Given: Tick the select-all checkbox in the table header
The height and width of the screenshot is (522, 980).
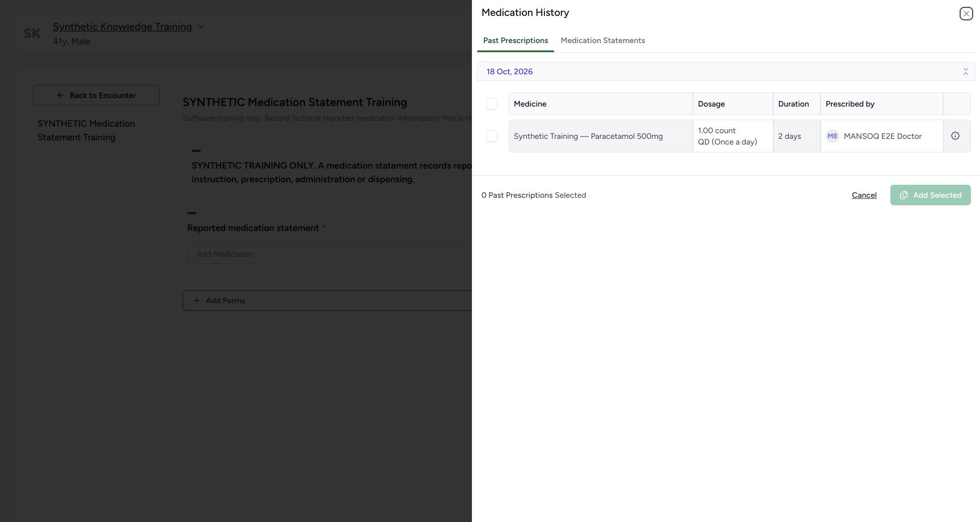Looking at the screenshot, I should pyautogui.click(x=492, y=104).
